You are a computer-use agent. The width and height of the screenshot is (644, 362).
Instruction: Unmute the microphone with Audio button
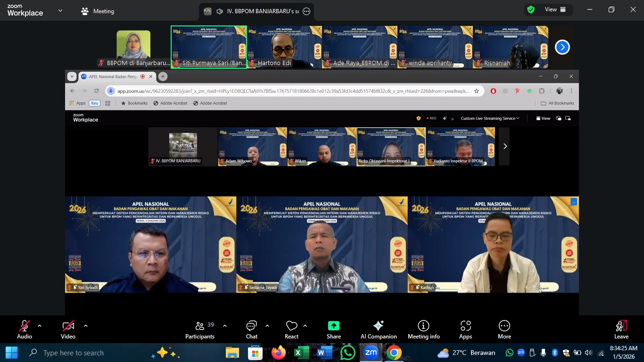25,329
